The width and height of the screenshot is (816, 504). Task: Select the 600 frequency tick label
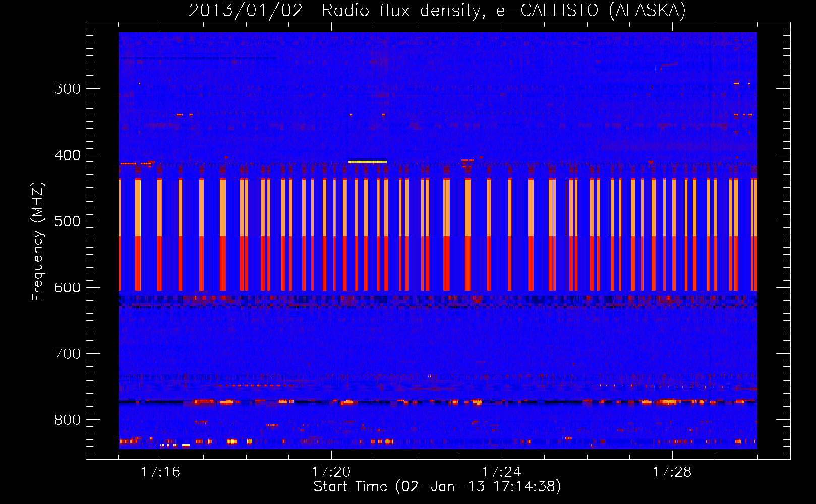click(x=68, y=288)
